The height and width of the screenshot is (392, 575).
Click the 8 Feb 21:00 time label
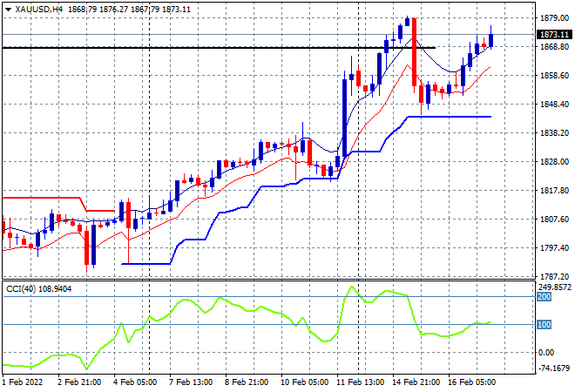pyautogui.click(x=247, y=382)
